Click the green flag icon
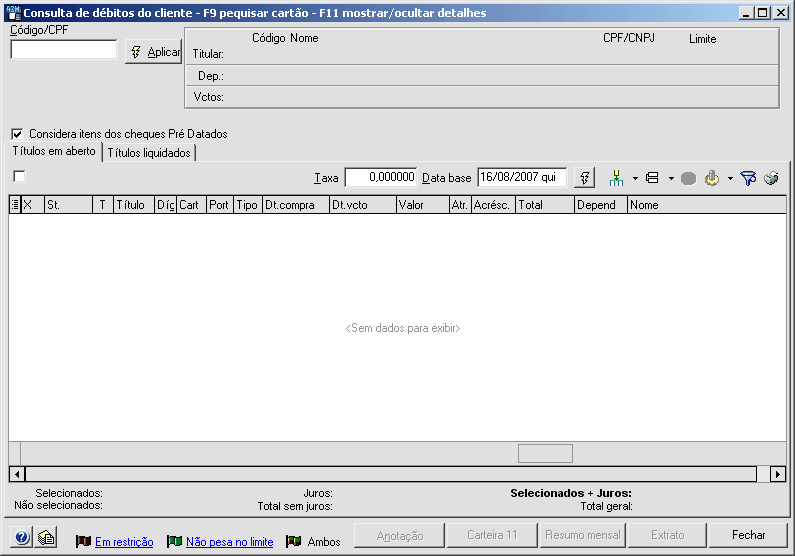The image size is (795, 556). (174, 541)
